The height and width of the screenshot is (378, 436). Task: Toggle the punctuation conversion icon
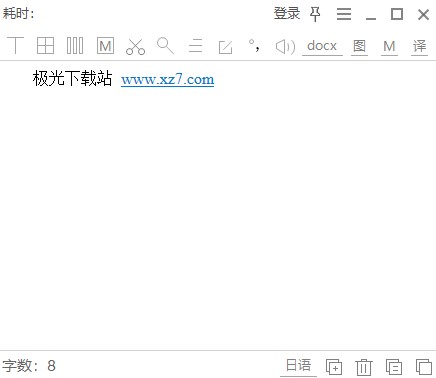(x=254, y=46)
